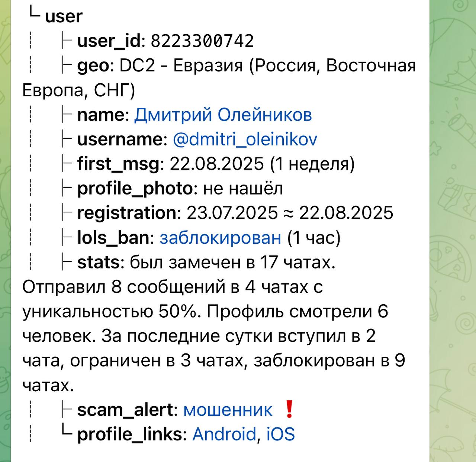Click the first message date 22.08.2025 (1 неделя)
Image resolution: width=476 pixels, height=462 pixels.
pyautogui.click(x=262, y=164)
